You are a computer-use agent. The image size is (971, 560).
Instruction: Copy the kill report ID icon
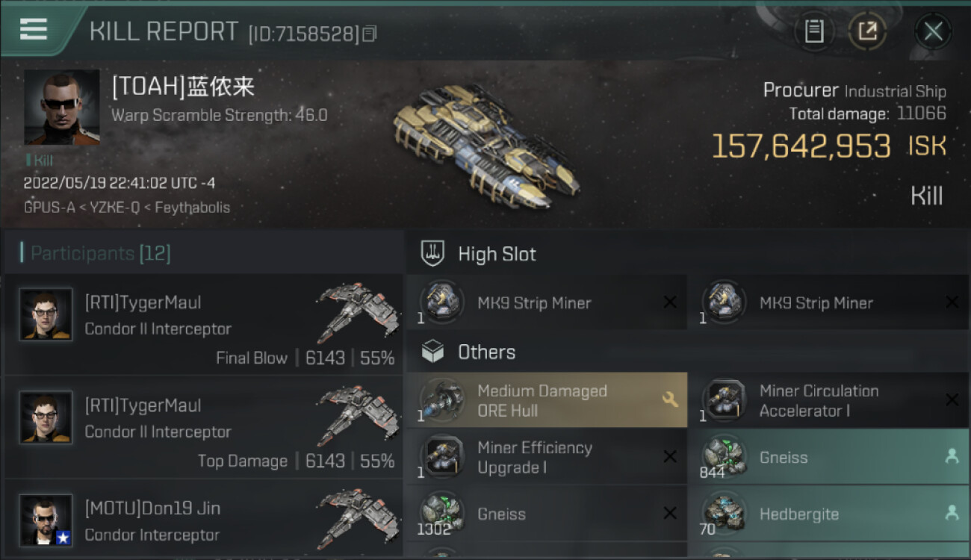point(370,34)
